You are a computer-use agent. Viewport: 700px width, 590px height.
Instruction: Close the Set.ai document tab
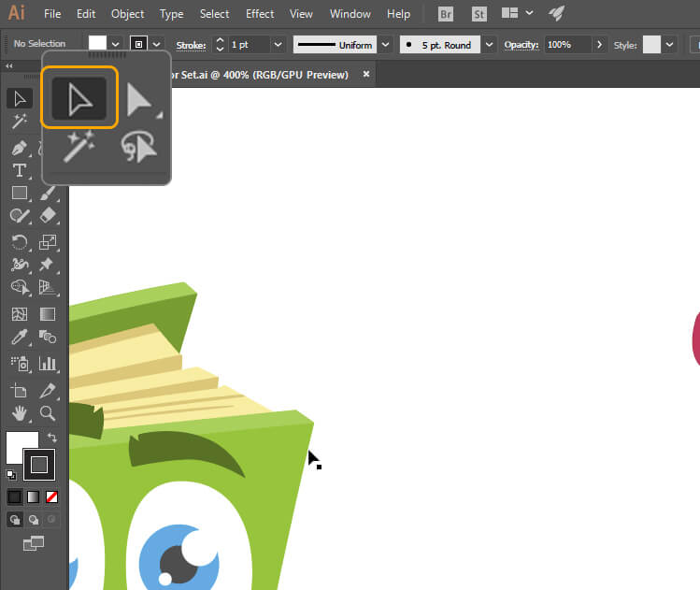click(366, 74)
